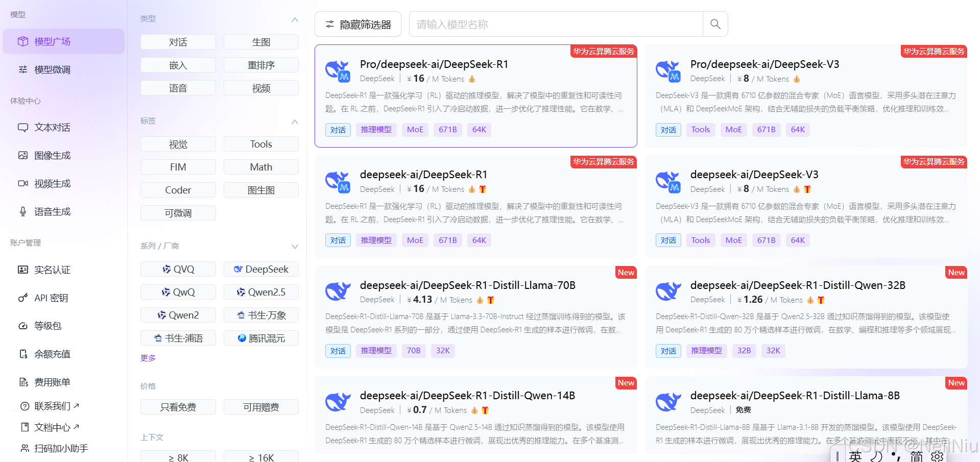The image size is (980, 462).
Task: Click the 文本对话 chat bubble icon
Action: tap(23, 127)
